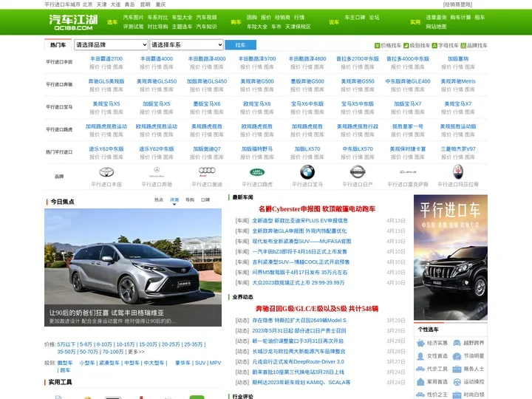
Task: Click the car icon beside 代步工具
Action: click(420, 369)
